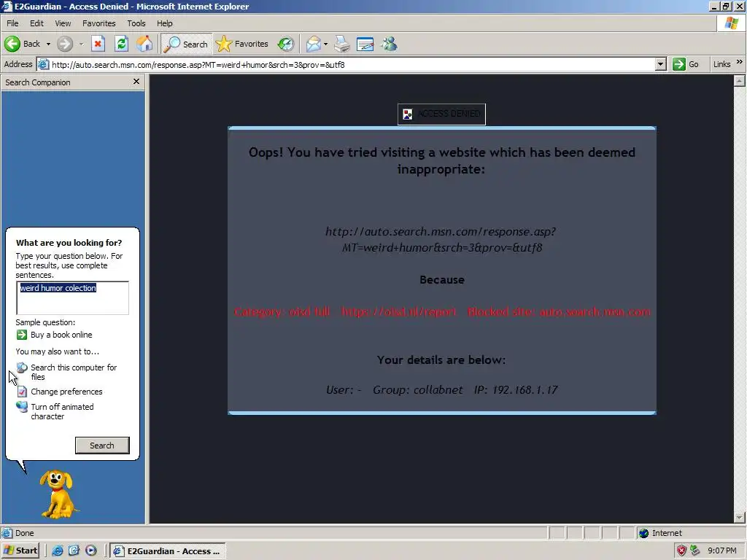Open the Windows Start button

[x=20, y=551]
